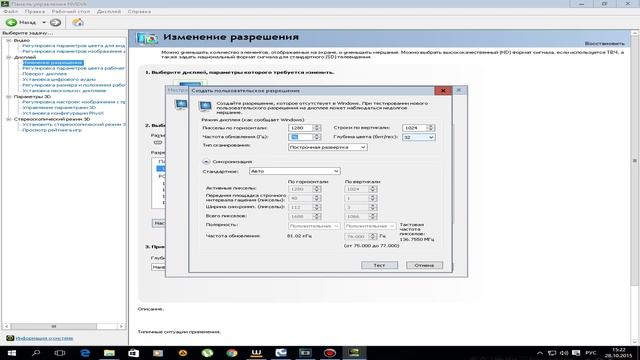Click horizontal pixels field showing 1280
The image size is (640, 360).
pos(300,128)
